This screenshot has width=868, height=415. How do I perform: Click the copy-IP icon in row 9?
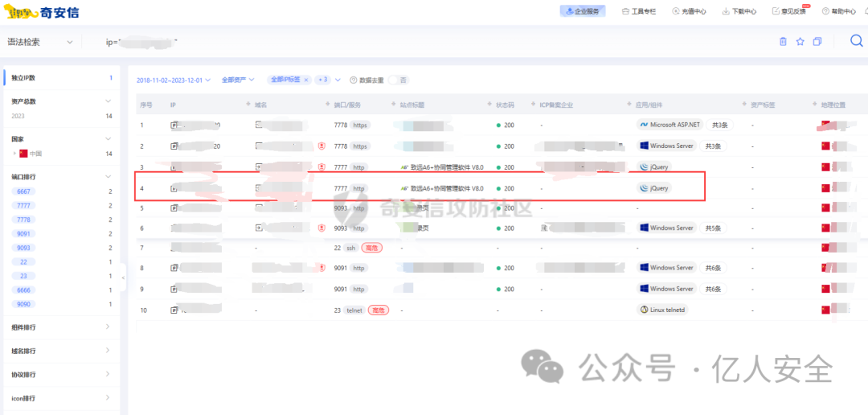(x=174, y=290)
